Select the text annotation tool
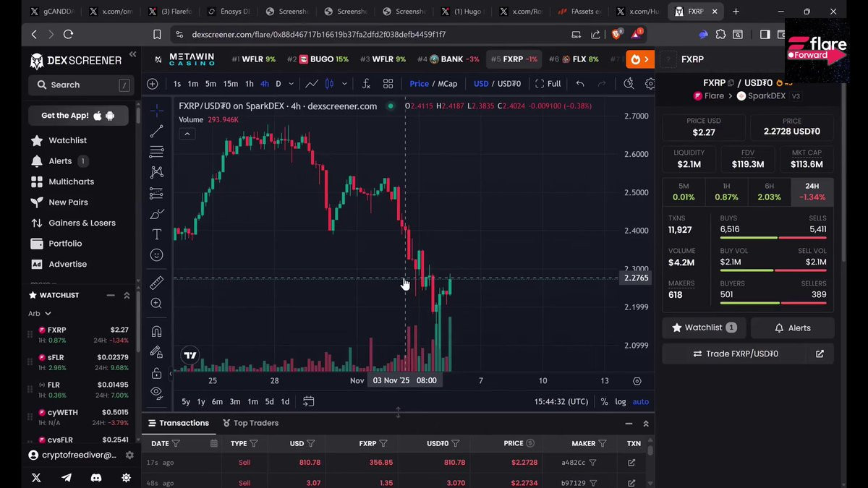The height and width of the screenshot is (488, 868). click(x=156, y=234)
